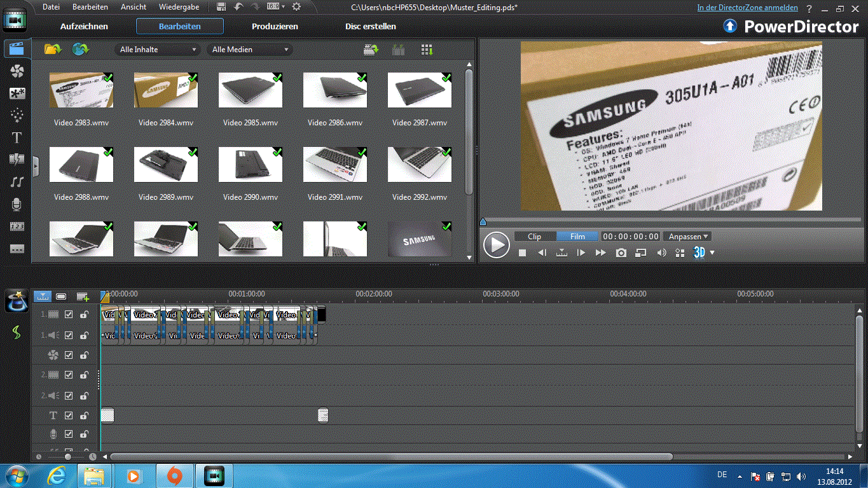Open the Alle Inhalte dropdown

[x=158, y=49]
